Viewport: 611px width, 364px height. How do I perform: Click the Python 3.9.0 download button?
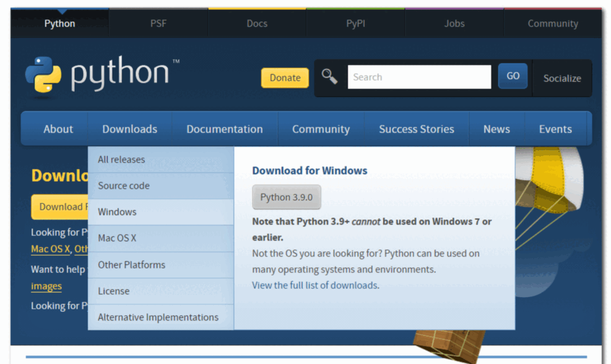tap(287, 197)
